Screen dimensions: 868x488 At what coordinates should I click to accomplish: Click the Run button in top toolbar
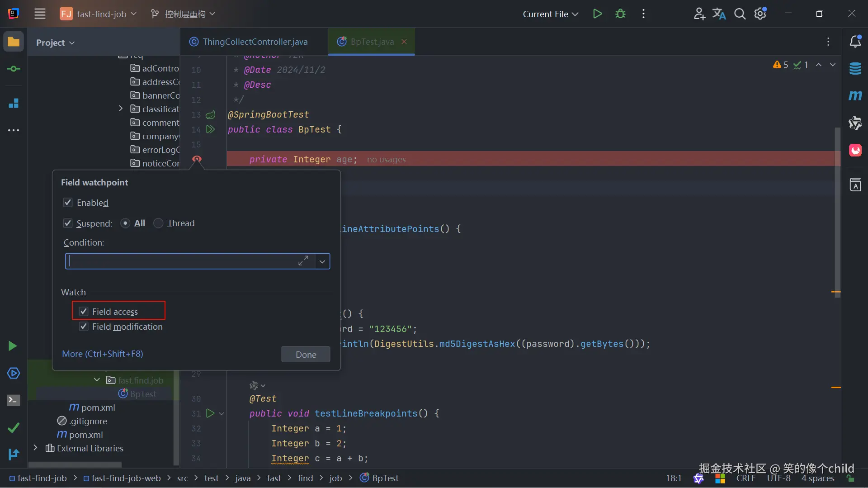(x=597, y=14)
